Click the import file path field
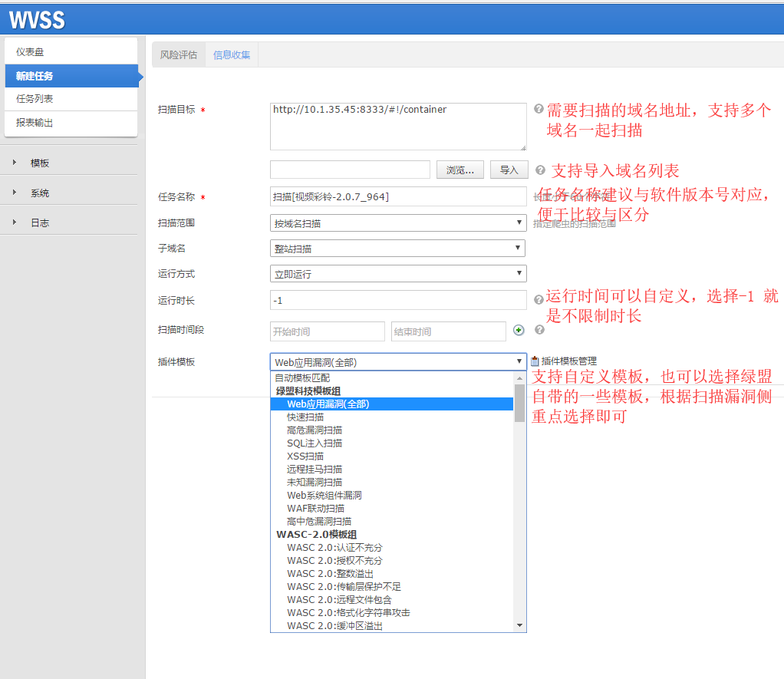The image size is (784, 679). pos(350,170)
